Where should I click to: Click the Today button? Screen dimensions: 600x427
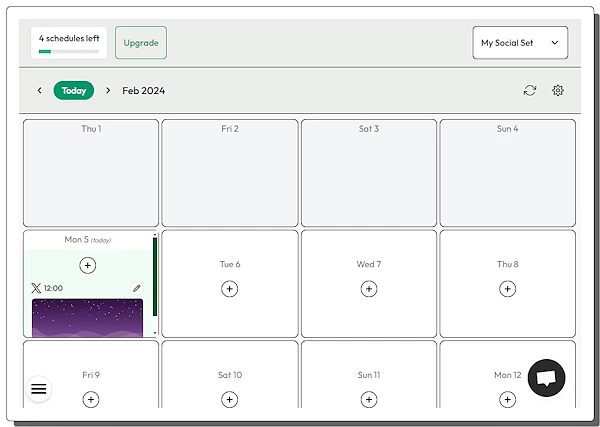(x=74, y=90)
